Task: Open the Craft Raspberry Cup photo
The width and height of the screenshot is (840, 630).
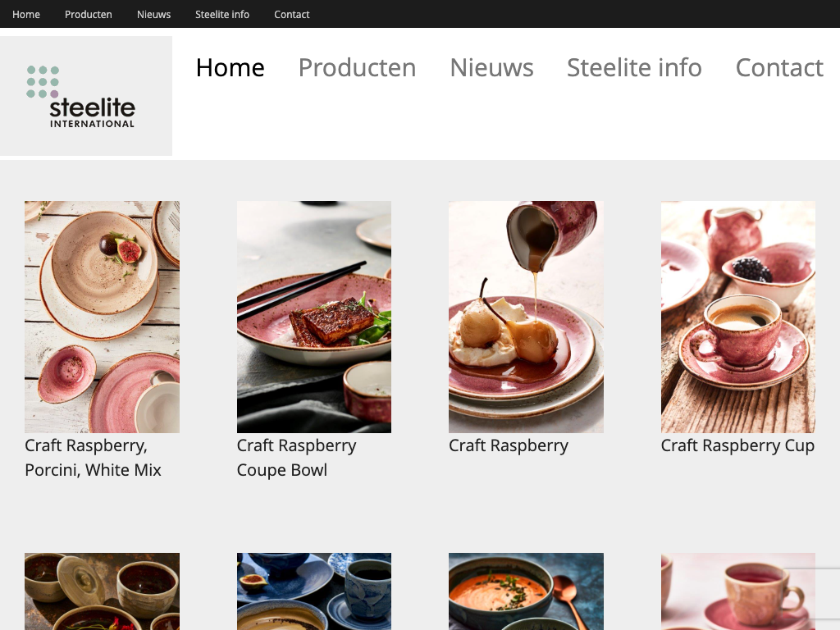Action: (738, 317)
